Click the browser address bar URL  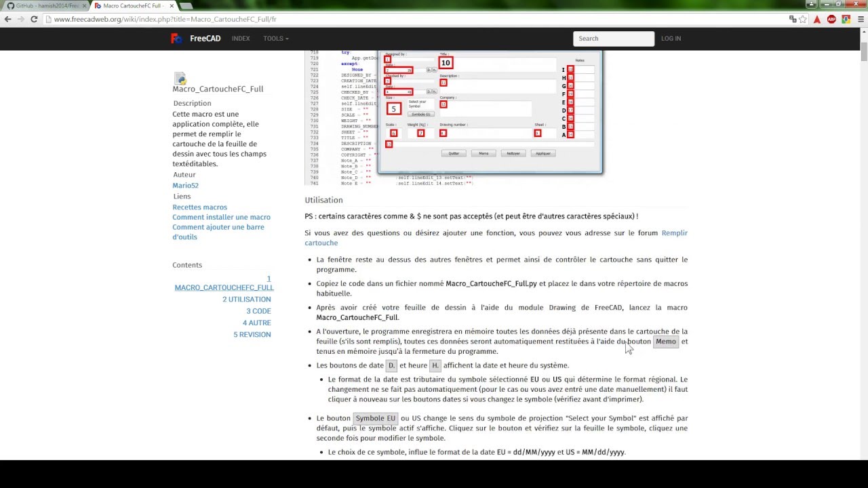tap(165, 19)
